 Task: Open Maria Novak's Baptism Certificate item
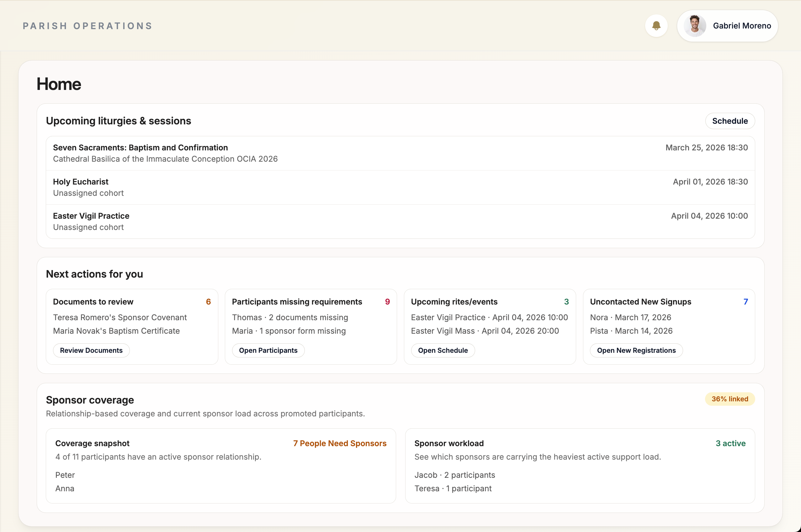116,331
